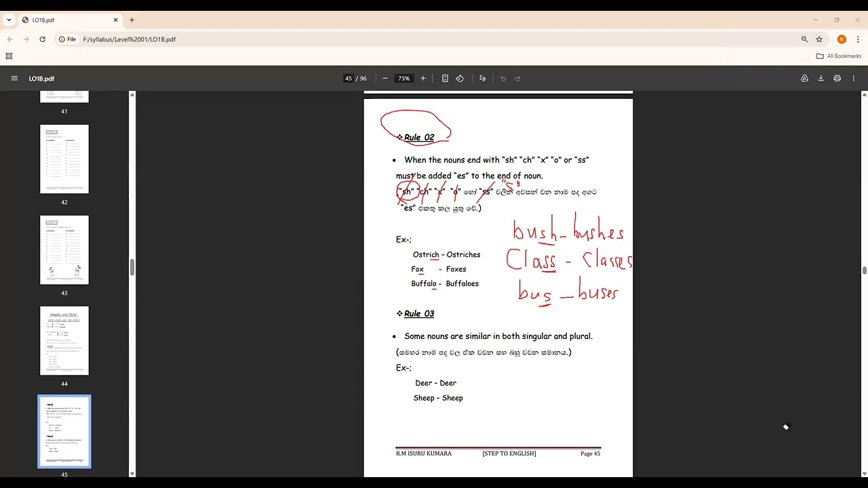Click the document vertical scrollbar handle

point(864,270)
